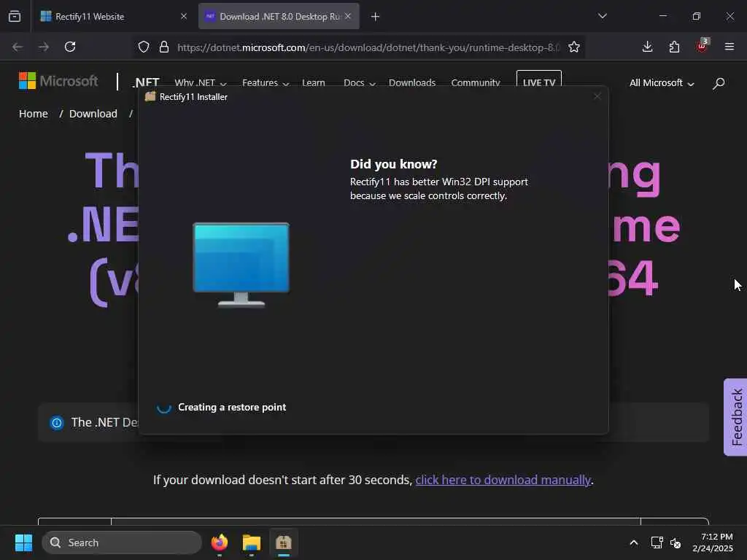Viewport: 747px width, 560px height.
Task: Reload the current page
Action: [70, 47]
